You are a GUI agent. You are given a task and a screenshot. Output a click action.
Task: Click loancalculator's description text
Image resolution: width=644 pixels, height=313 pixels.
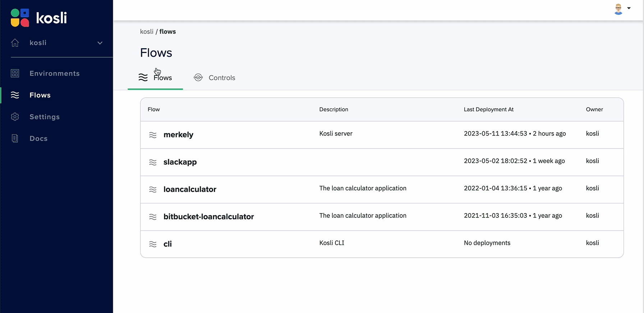coord(363,188)
